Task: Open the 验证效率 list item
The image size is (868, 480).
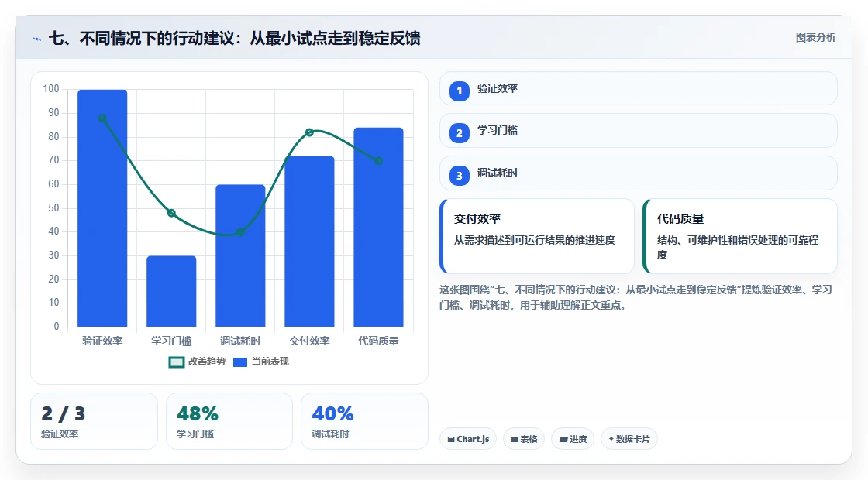Action: pyautogui.click(x=639, y=88)
